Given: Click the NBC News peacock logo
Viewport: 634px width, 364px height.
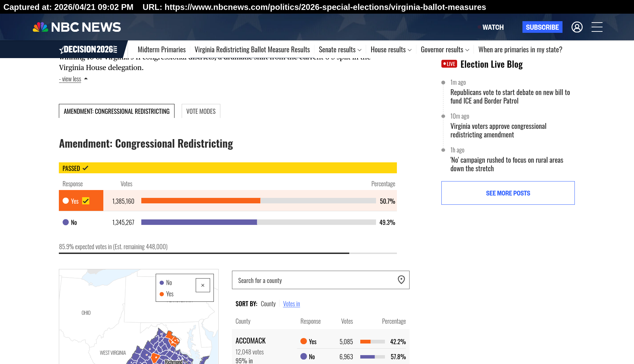Looking at the screenshot, I should tap(40, 27).
